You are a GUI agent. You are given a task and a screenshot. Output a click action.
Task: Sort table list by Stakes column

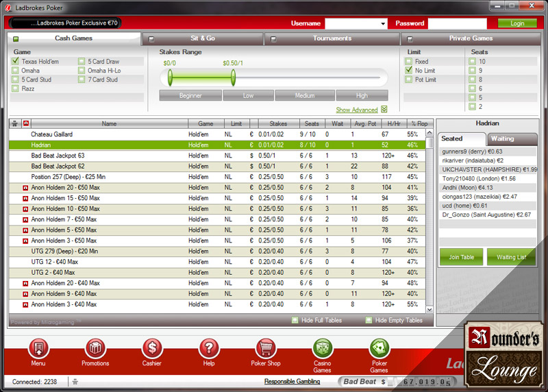278,123
